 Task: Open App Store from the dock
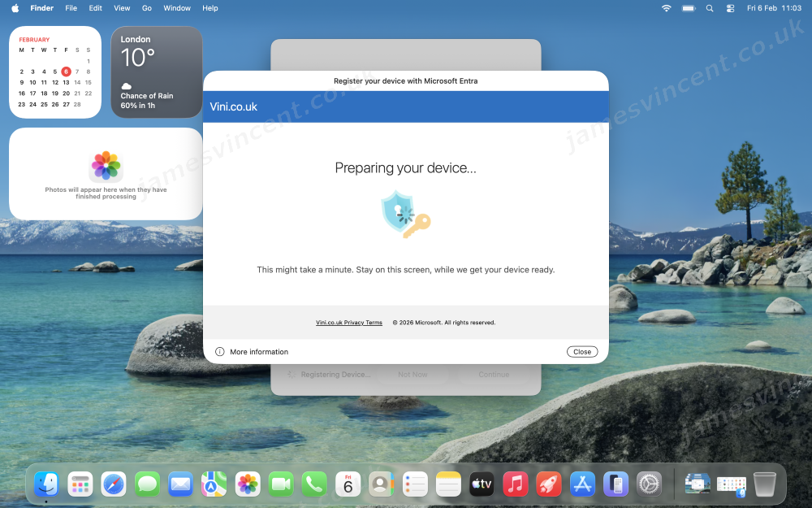click(582, 484)
